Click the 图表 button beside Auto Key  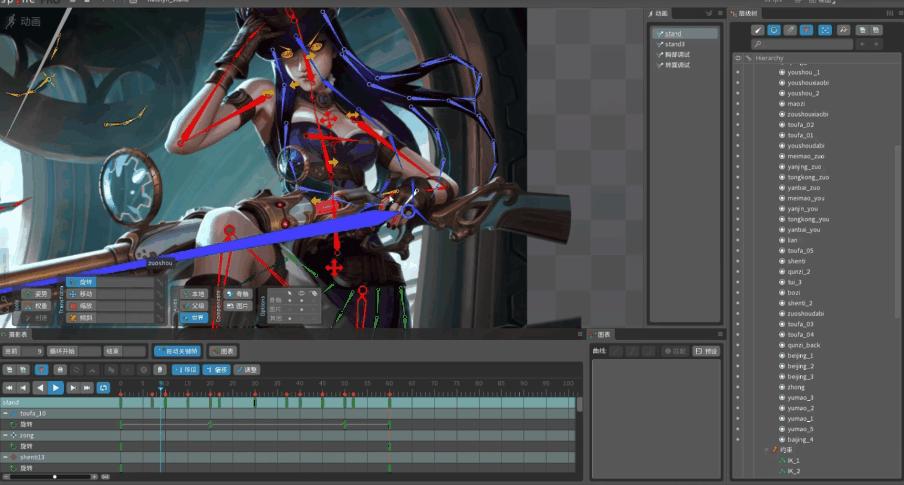coord(225,351)
